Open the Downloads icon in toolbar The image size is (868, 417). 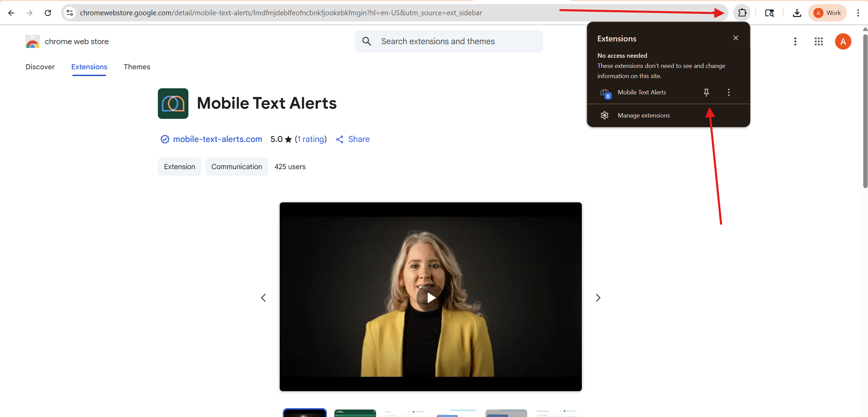(797, 13)
